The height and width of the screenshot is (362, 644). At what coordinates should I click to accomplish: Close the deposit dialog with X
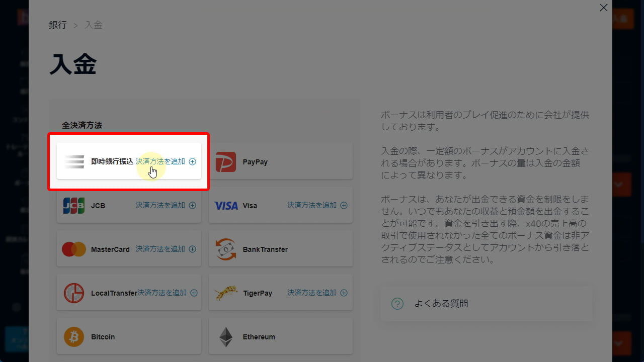click(604, 8)
